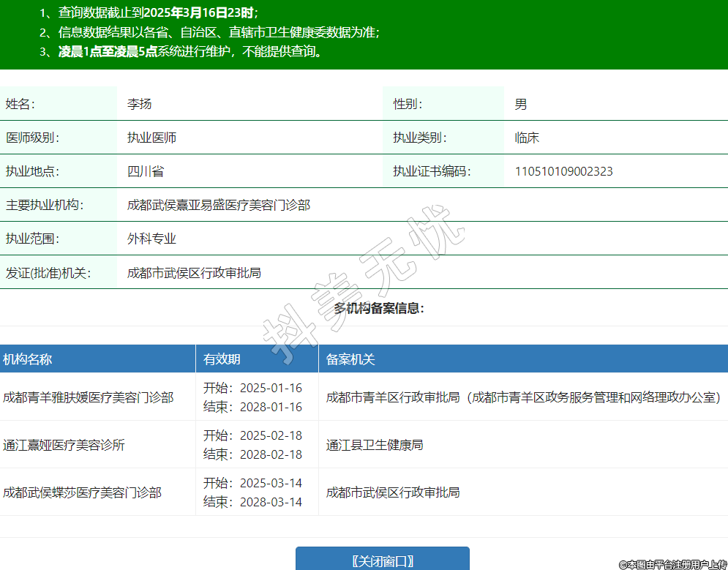The height and width of the screenshot is (570, 728).
Task: Click the 备案机关 column header
Action: (350, 359)
